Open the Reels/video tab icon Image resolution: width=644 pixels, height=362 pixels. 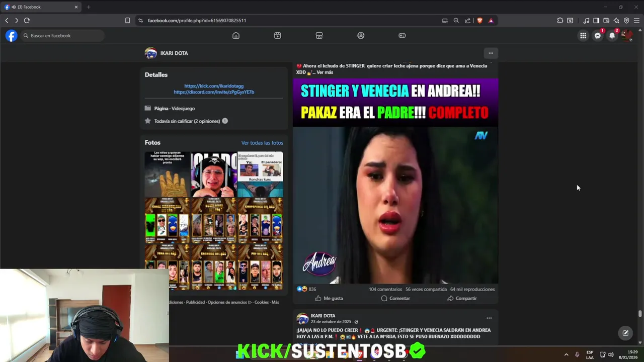[x=278, y=36]
